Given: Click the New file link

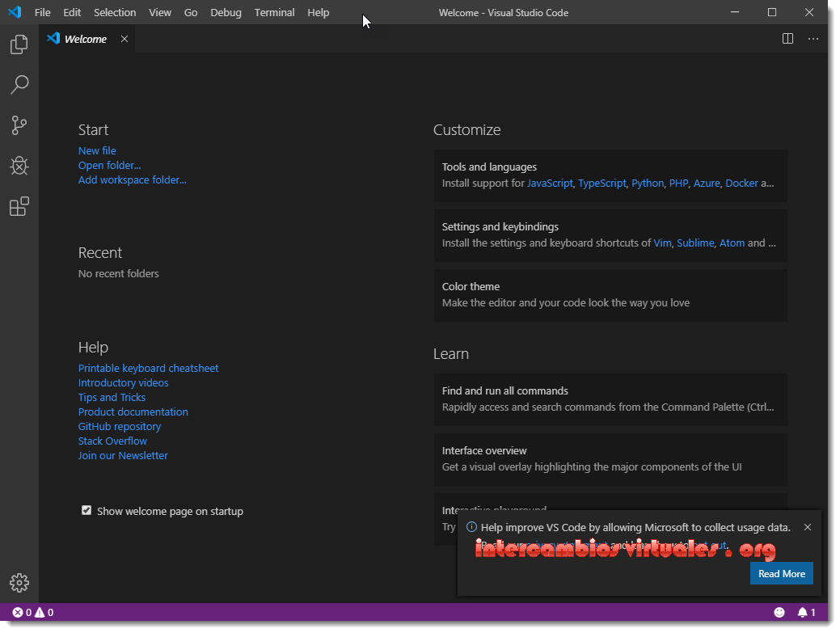Looking at the screenshot, I should click(x=97, y=151).
